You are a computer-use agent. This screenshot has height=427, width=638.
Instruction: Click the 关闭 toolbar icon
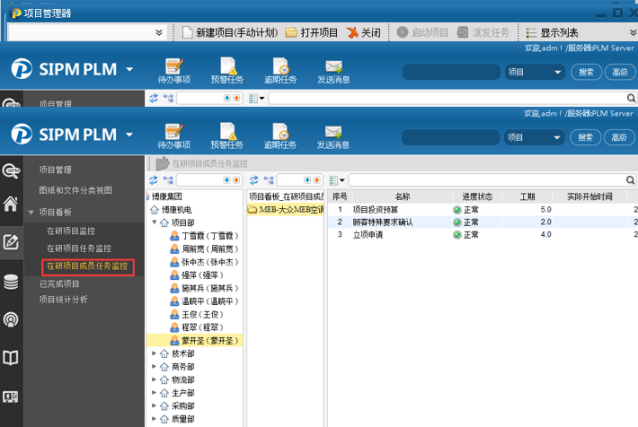tap(352, 33)
